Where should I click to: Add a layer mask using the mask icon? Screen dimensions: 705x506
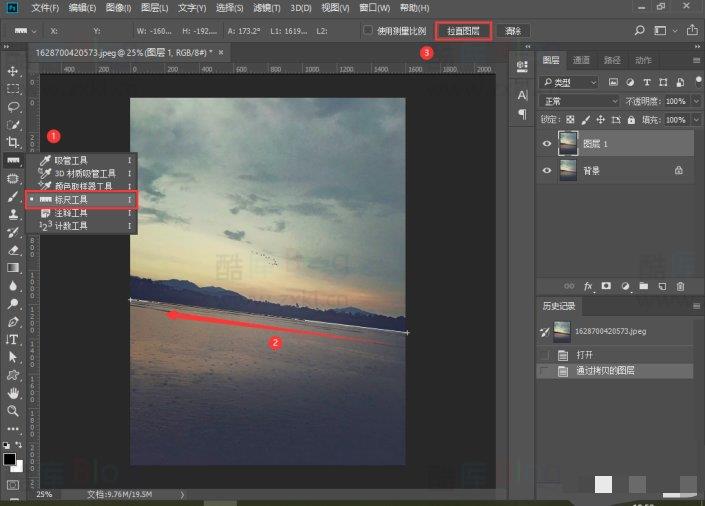tap(606, 286)
